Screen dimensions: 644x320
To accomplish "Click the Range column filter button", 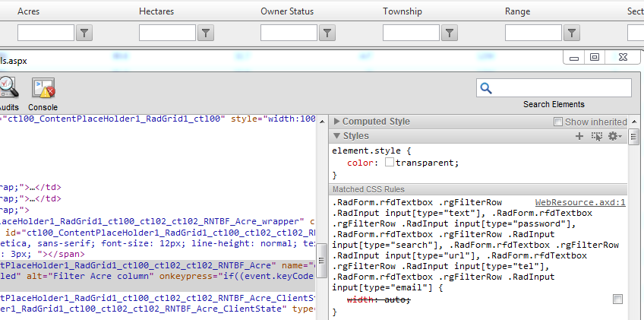I will tap(572, 33).
